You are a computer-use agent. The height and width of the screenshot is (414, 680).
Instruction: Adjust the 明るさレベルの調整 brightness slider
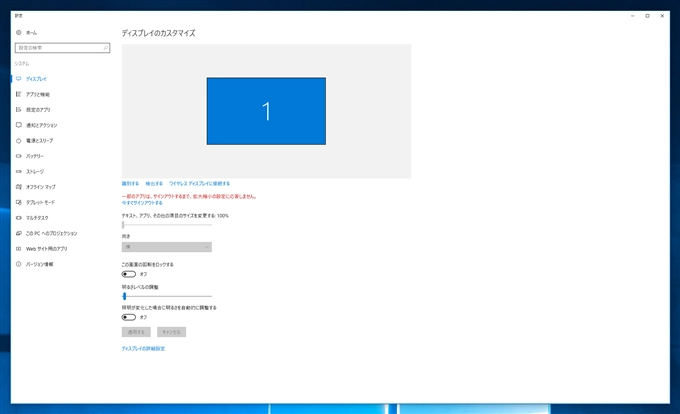point(167,296)
